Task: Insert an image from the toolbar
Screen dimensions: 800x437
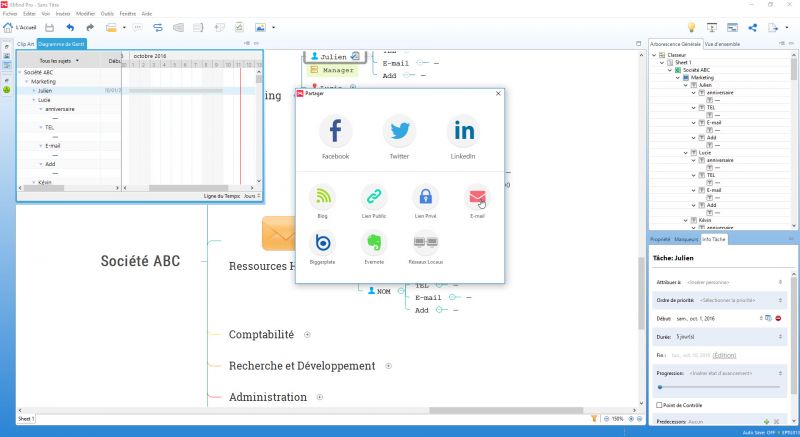Action: (x=260, y=28)
